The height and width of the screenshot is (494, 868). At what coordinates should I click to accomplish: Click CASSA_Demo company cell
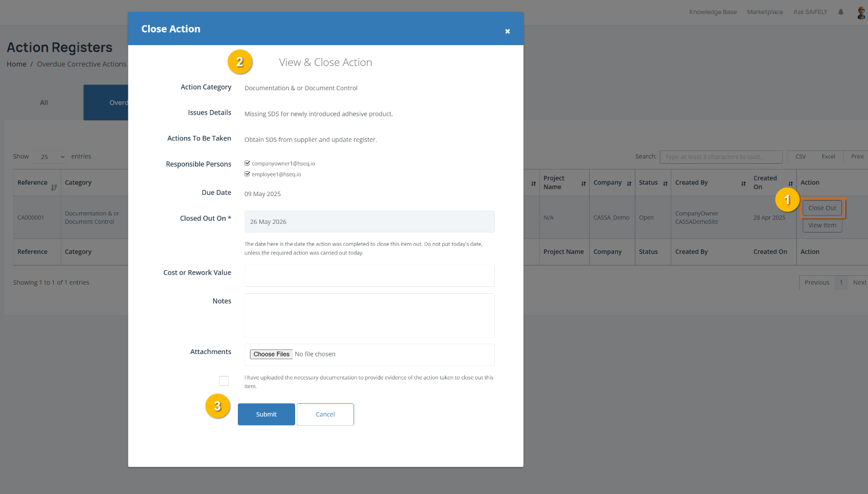[611, 218]
